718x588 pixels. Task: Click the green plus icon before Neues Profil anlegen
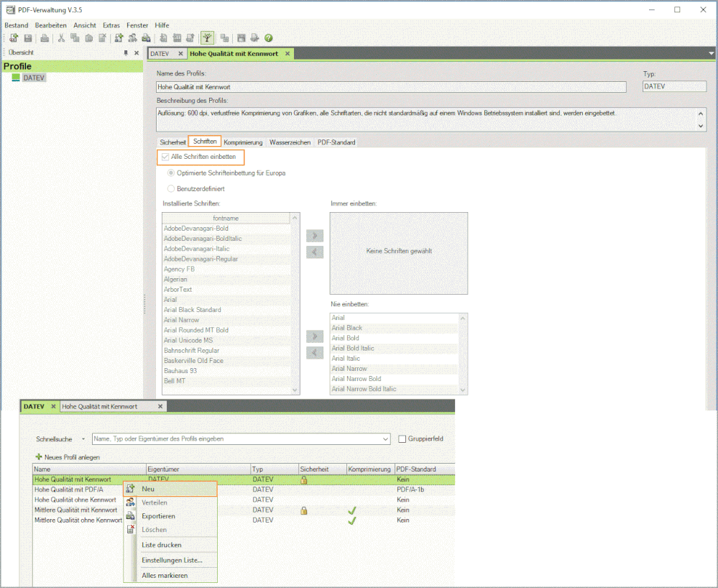click(x=39, y=456)
